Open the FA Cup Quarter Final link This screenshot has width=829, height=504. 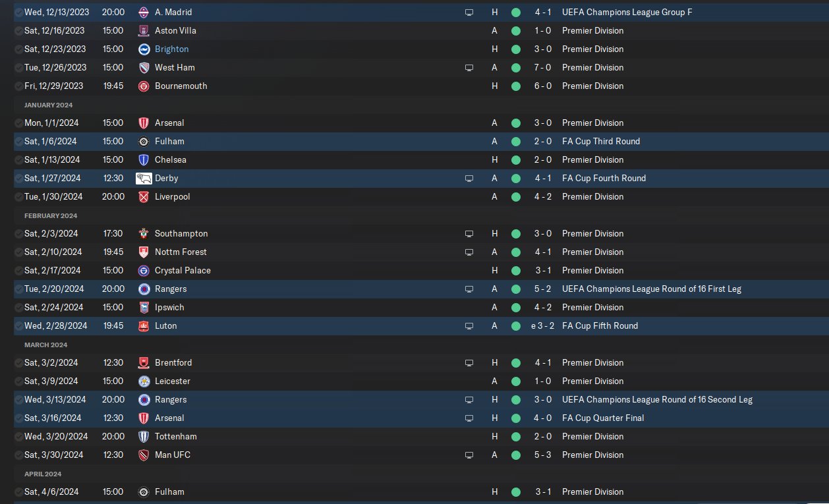point(603,418)
